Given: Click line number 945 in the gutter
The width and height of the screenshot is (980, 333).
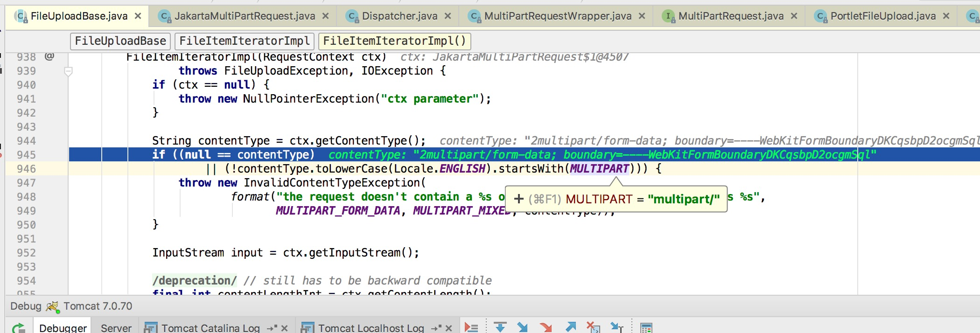Looking at the screenshot, I should pyautogui.click(x=26, y=155).
